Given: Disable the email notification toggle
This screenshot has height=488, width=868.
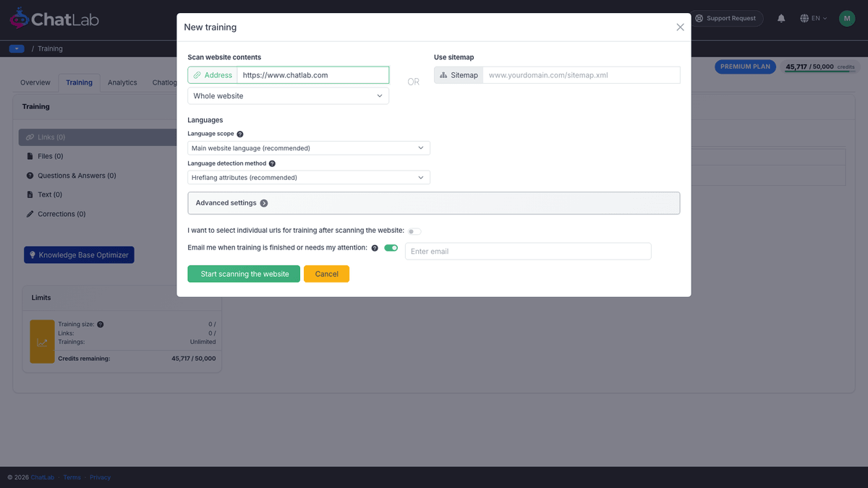Looking at the screenshot, I should coord(391,248).
